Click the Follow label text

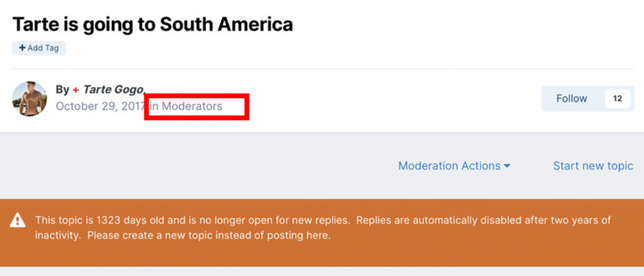pyautogui.click(x=572, y=99)
